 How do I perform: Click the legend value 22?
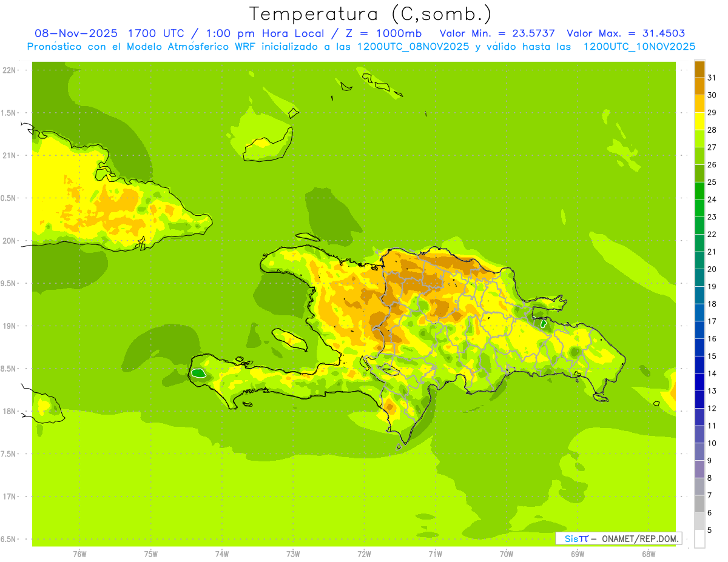pos(712,234)
